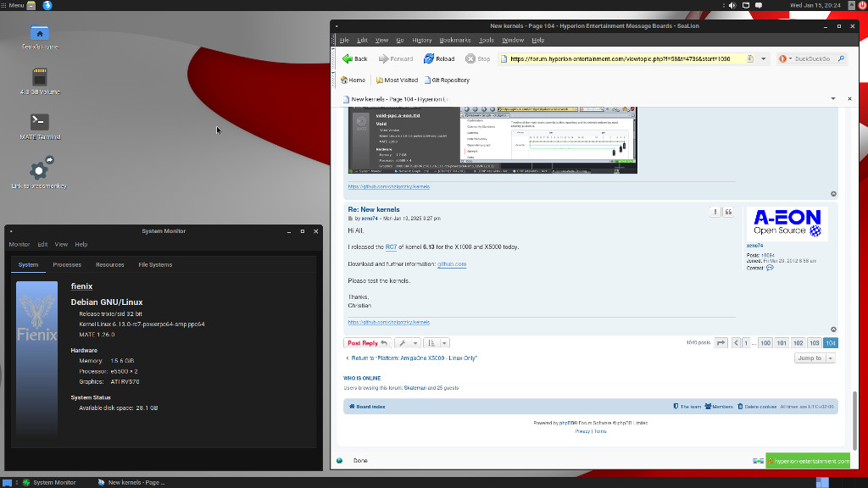Open the volume control in top panel

[x=732, y=5]
